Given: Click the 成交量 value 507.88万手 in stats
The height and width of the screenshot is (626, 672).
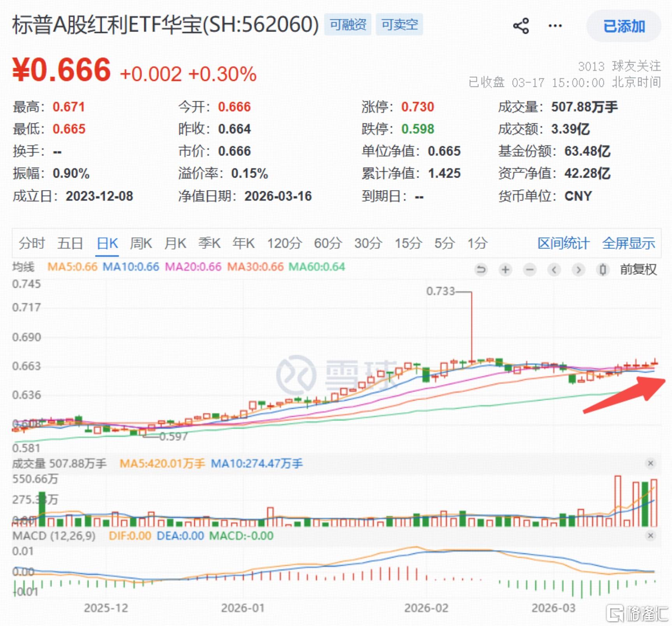Looking at the screenshot, I should pos(584,107).
